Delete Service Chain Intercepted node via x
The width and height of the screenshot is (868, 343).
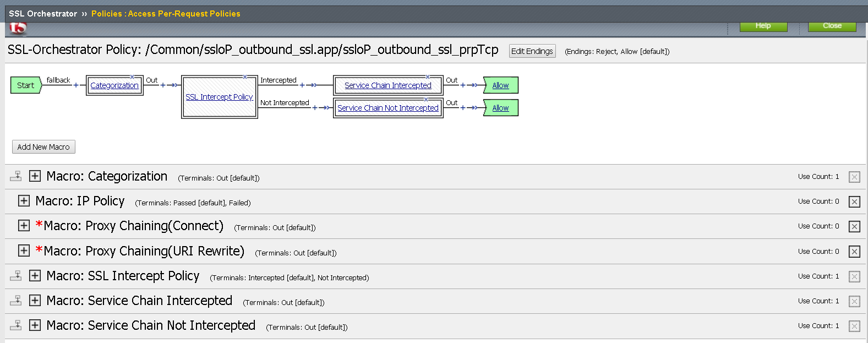[428, 77]
